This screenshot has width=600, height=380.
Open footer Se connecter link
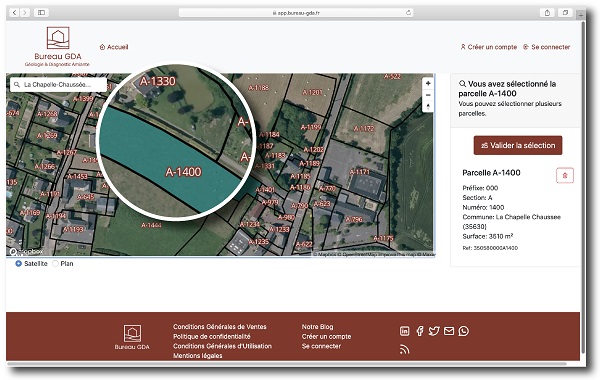click(x=321, y=346)
